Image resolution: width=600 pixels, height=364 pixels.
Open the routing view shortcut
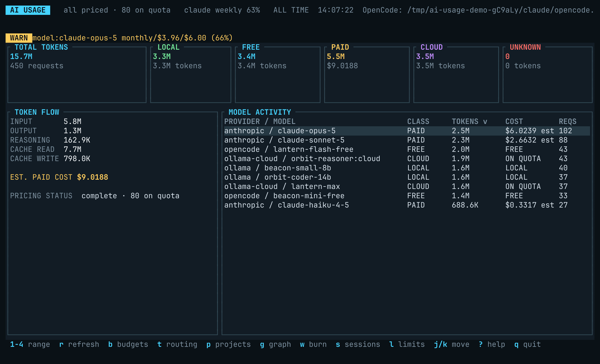click(177, 344)
